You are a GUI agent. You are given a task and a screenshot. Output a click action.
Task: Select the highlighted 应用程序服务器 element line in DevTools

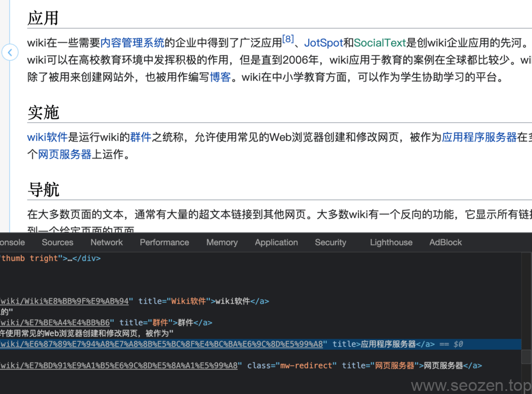tap(260, 344)
